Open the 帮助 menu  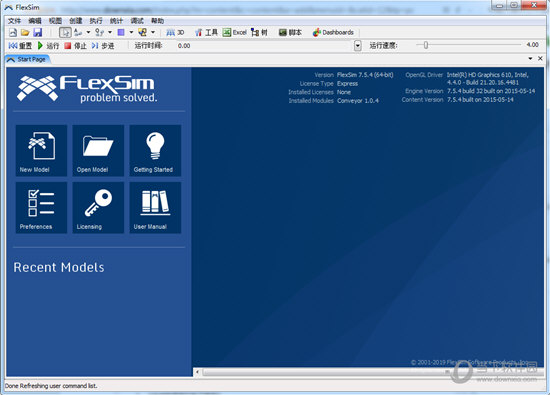tap(157, 21)
